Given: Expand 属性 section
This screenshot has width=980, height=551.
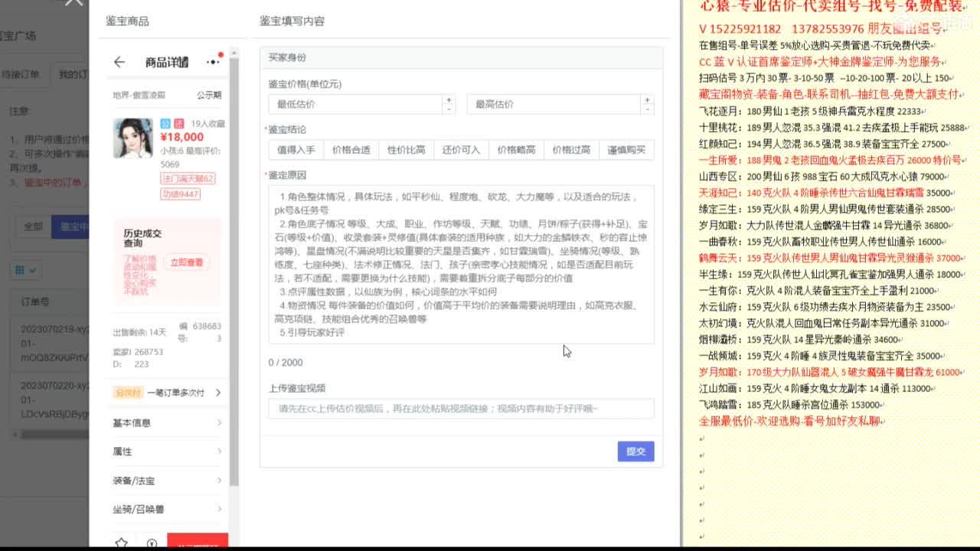Looking at the screenshot, I should pos(168,452).
